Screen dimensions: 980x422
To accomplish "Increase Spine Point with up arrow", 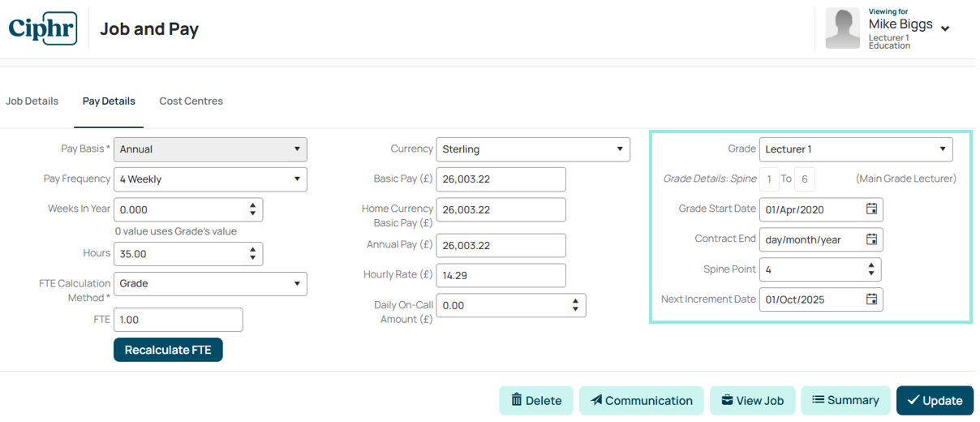I will [871, 265].
